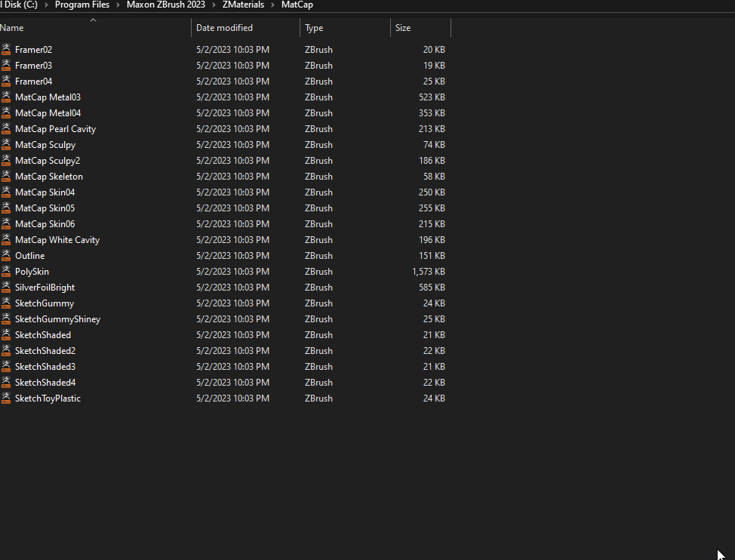
Task: Click the MatCap Skin05 file name
Action: tap(45, 208)
